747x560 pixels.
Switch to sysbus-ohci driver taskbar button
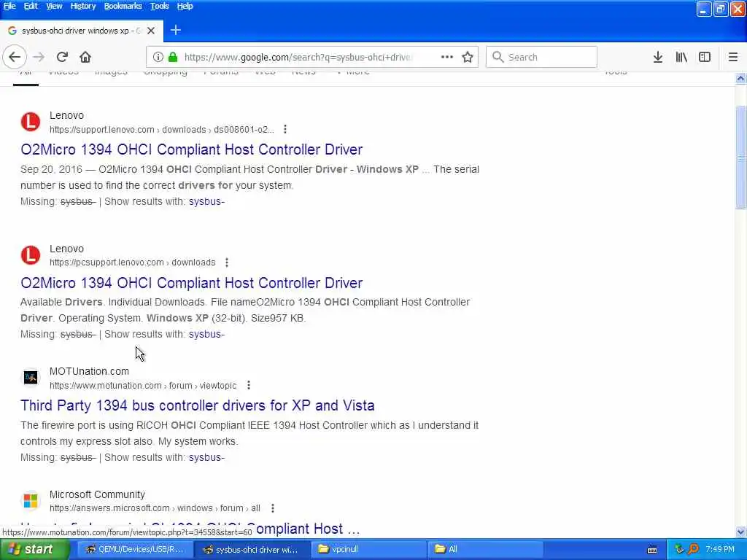coord(252,550)
